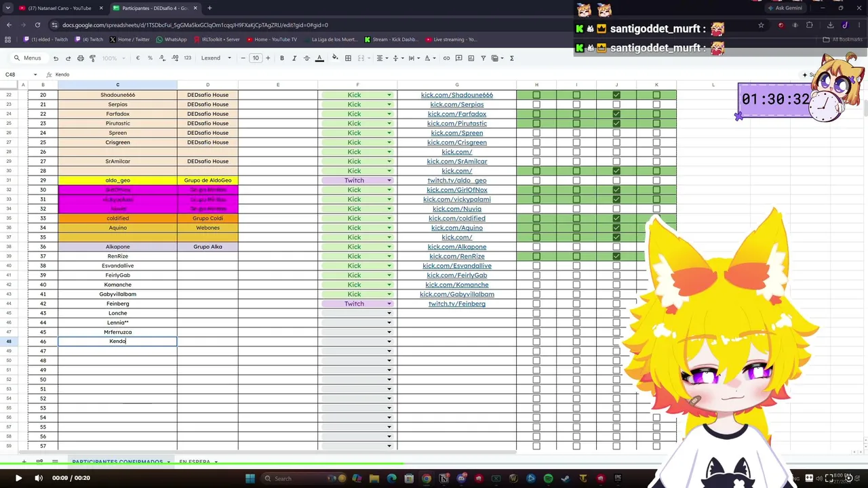
Task: Add a comment from the toolbar
Action: coord(458,58)
